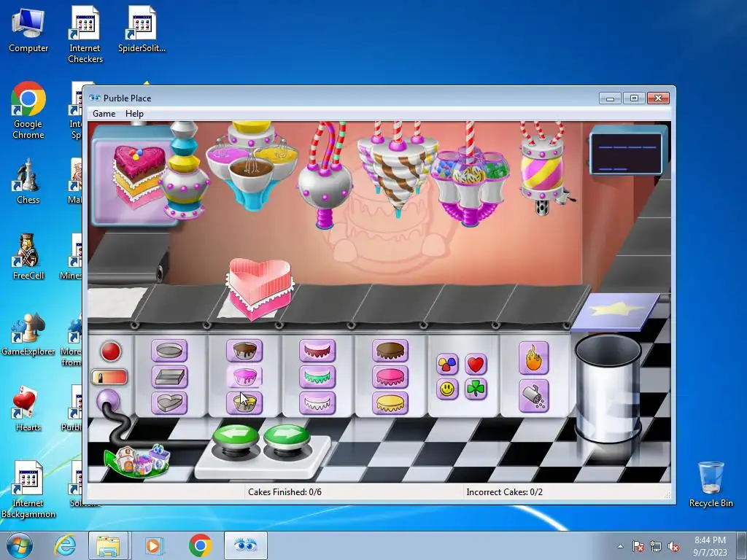Push the green right arrow conveyor button
This screenshot has height=560, width=747.
coord(286,438)
